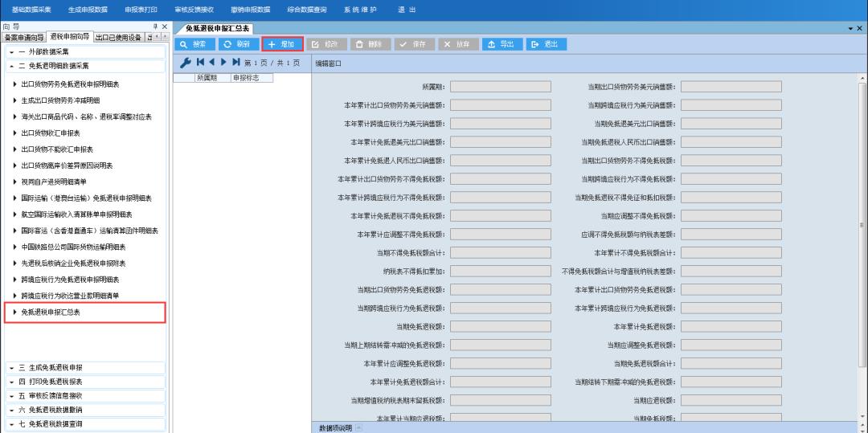
Task: Click the 申报标志 column header
Action: (x=252, y=78)
